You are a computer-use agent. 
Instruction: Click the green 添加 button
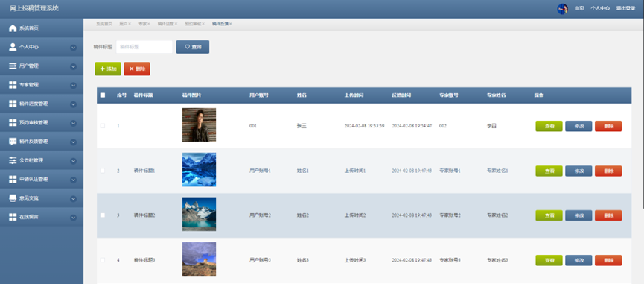pyautogui.click(x=108, y=69)
